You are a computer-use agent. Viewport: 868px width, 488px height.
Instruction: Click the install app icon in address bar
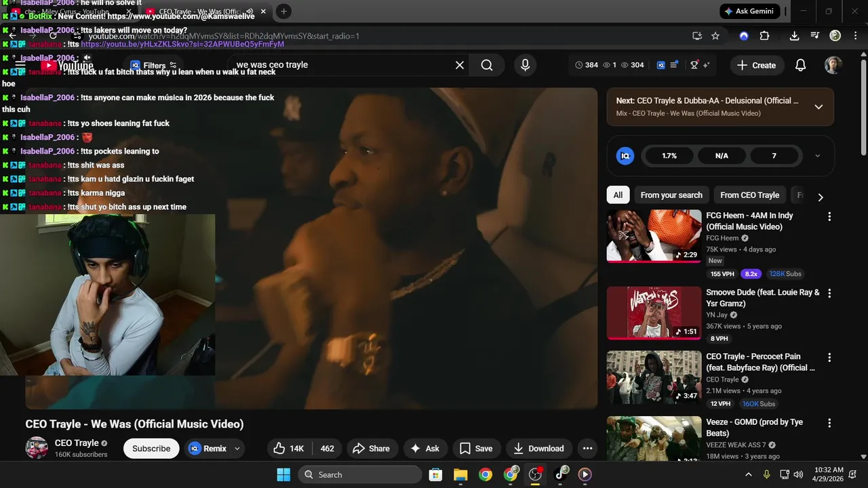(x=697, y=36)
